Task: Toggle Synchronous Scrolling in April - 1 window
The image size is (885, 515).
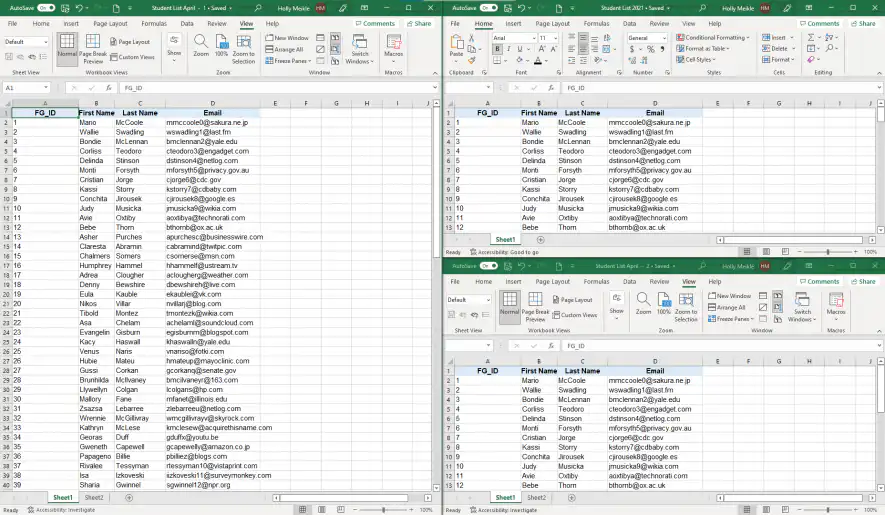Action: point(335,49)
